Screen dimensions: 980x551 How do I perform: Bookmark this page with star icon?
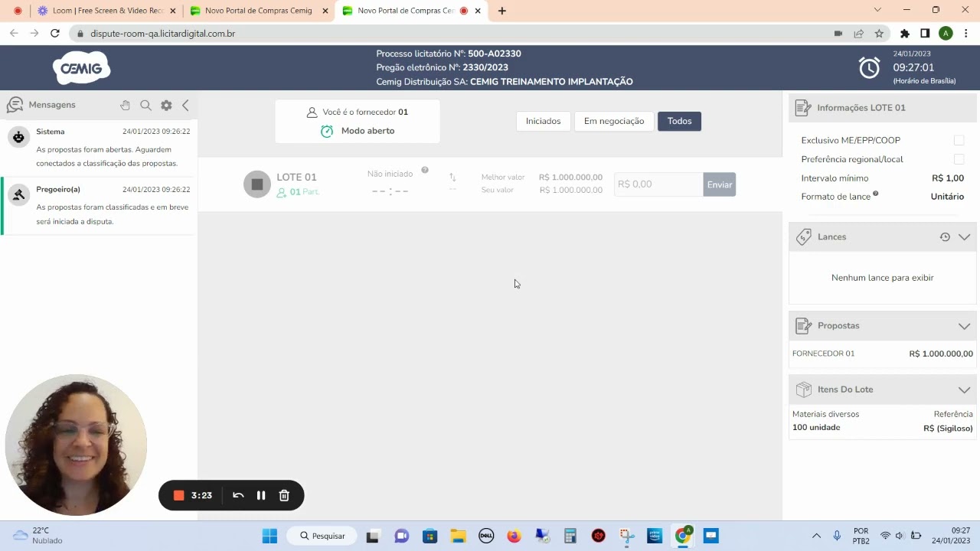(879, 34)
